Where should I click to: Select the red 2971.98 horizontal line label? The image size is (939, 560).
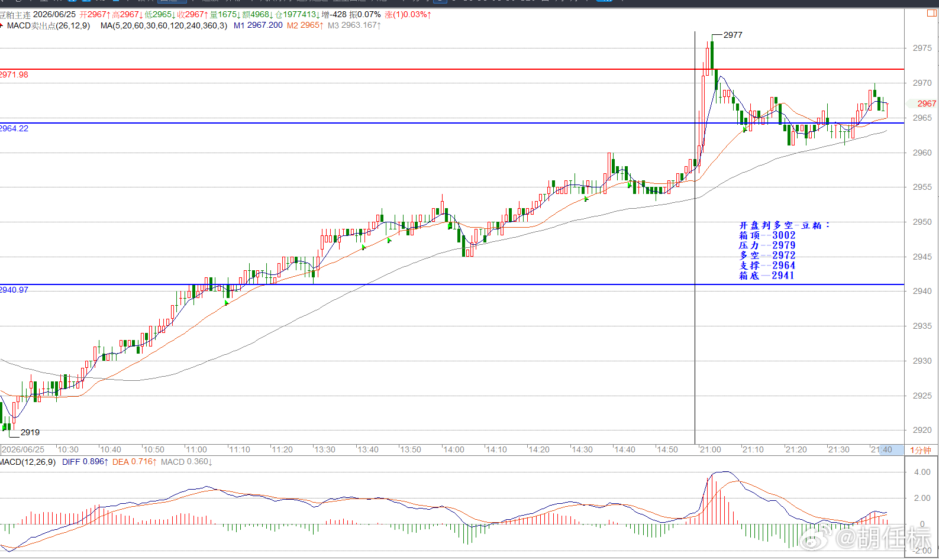[x=14, y=75]
